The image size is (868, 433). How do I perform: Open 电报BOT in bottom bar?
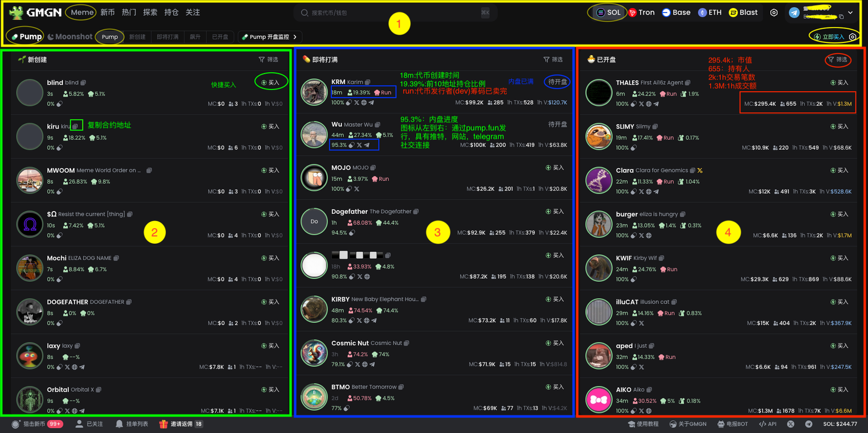coord(733,424)
